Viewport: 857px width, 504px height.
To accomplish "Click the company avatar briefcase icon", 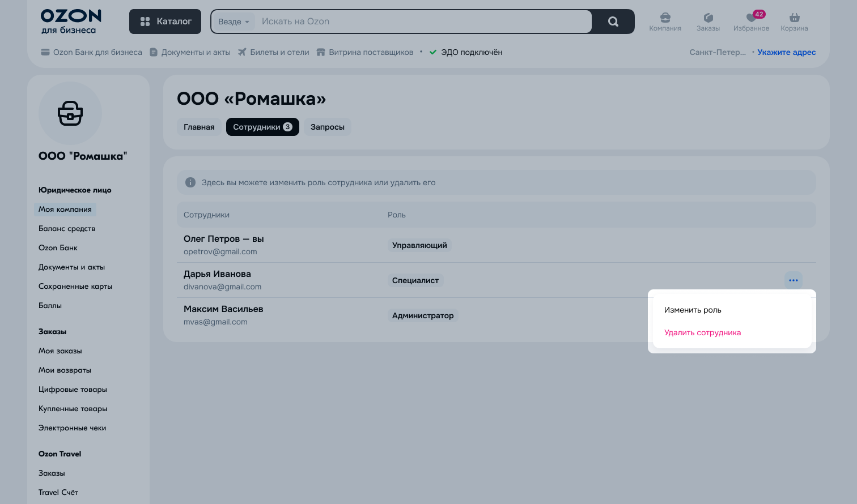I will pyautogui.click(x=70, y=113).
